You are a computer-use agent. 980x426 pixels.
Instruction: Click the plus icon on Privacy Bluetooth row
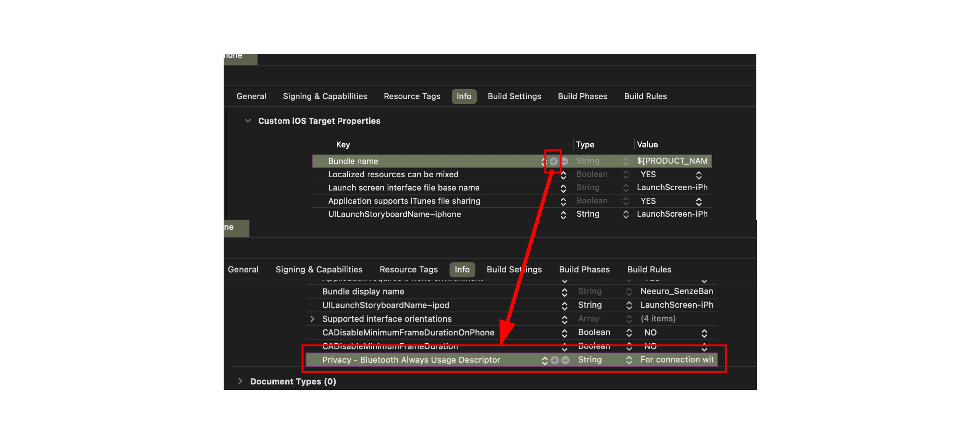(554, 359)
